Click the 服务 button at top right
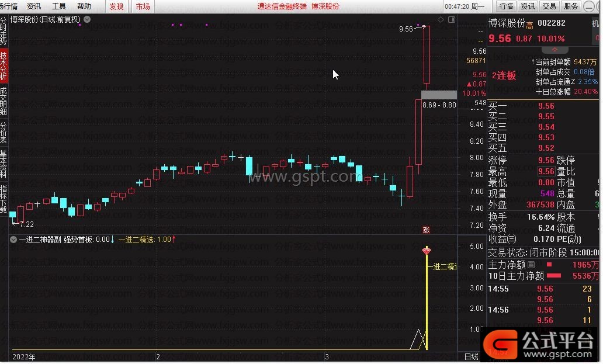Image resolution: width=603 pixels, height=364 pixels. pyautogui.click(x=571, y=6)
